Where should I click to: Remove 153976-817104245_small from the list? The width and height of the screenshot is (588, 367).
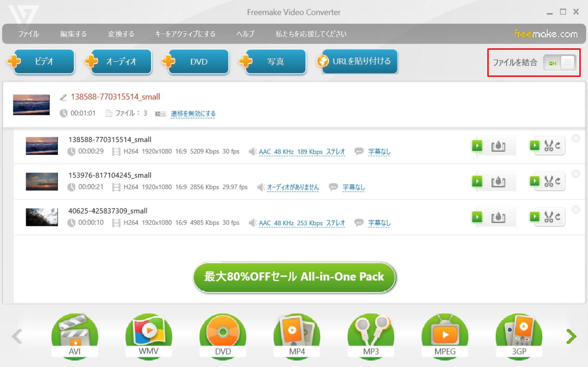(576, 174)
